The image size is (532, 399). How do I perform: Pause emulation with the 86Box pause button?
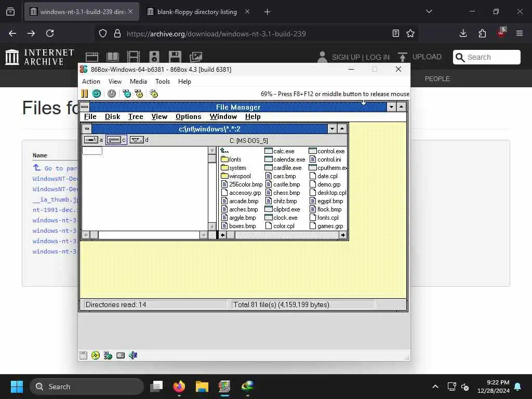pyautogui.click(x=85, y=94)
